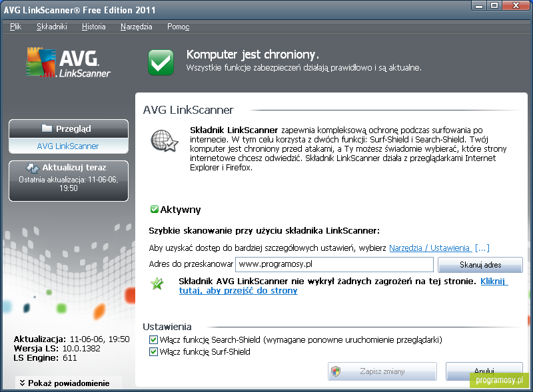Select AVG LinkScanner in the sidebar
Screen dimensions: 533x392
pyautogui.click(x=69, y=146)
